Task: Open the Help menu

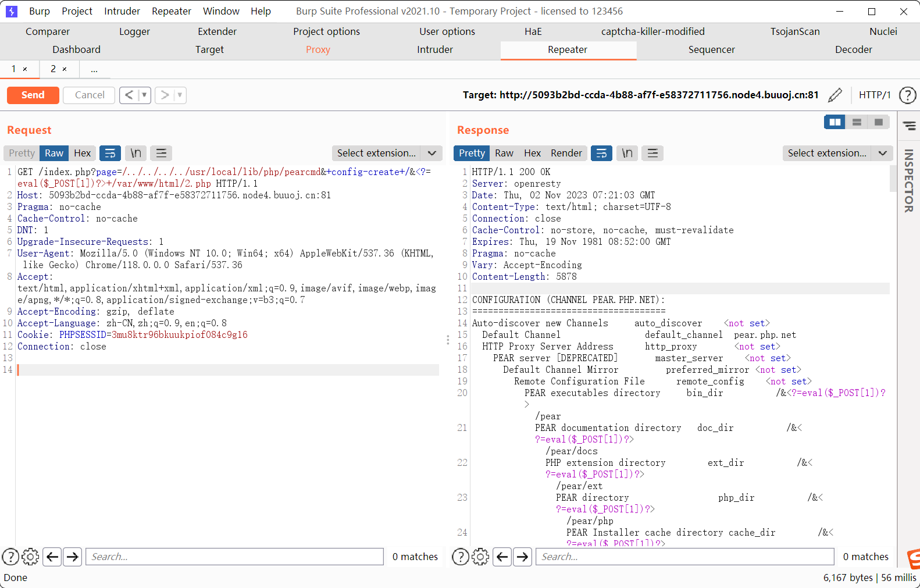Action: click(x=261, y=11)
